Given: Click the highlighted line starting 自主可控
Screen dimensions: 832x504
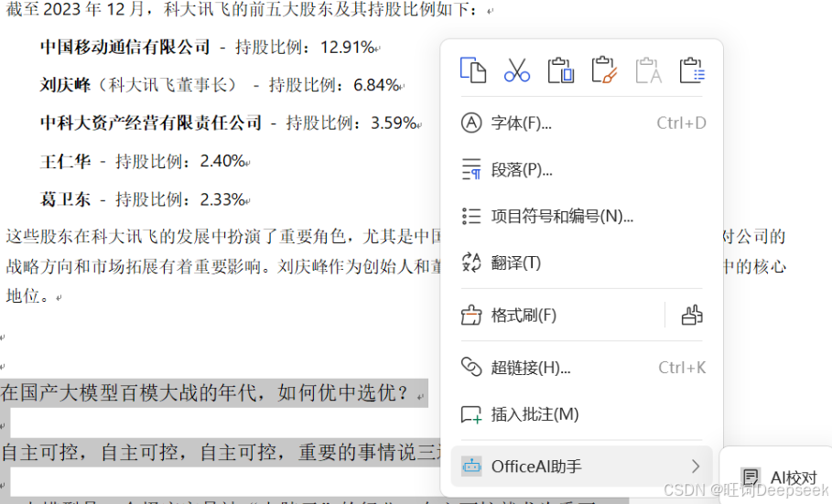Looking at the screenshot, I should [221, 453].
